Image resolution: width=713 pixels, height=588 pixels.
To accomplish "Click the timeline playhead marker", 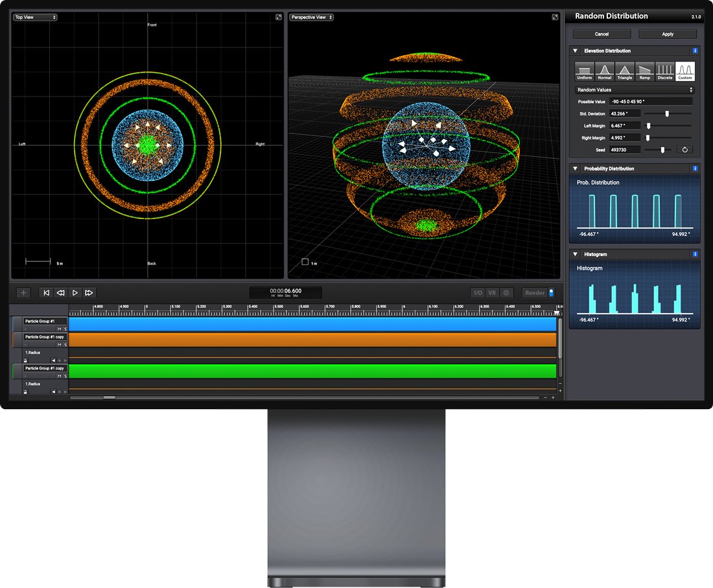I will (557, 313).
